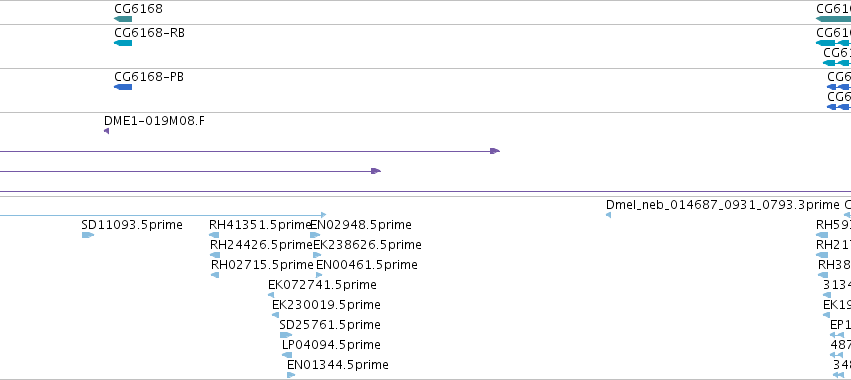Click the EK230019.5prime label text

[x=326, y=305]
